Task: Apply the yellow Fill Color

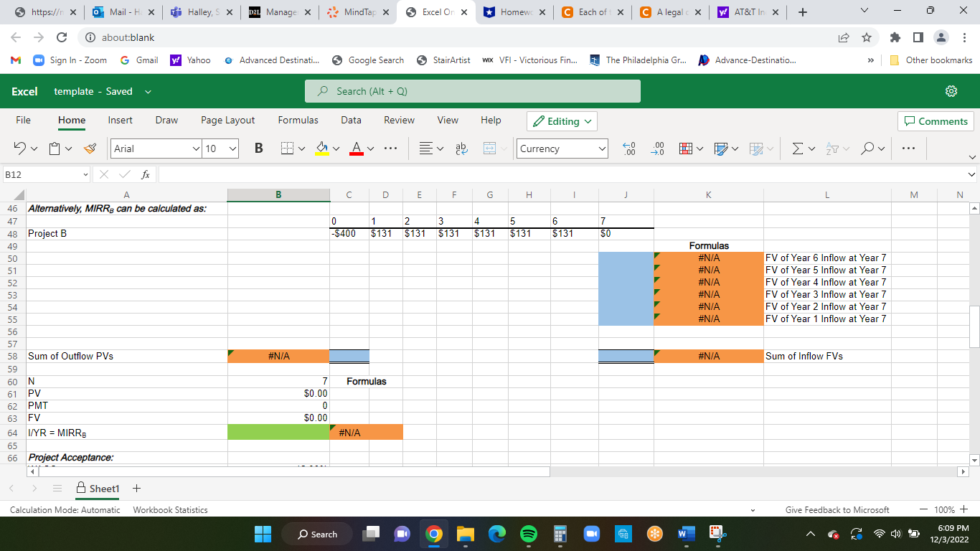Action: pyautogui.click(x=323, y=149)
